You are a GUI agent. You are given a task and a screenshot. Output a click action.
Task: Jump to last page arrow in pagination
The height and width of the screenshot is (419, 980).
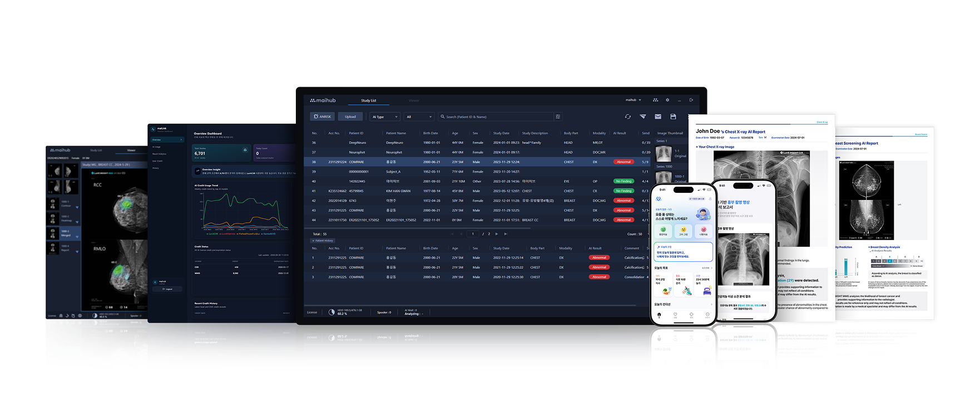pyautogui.click(x=506, y=234)
